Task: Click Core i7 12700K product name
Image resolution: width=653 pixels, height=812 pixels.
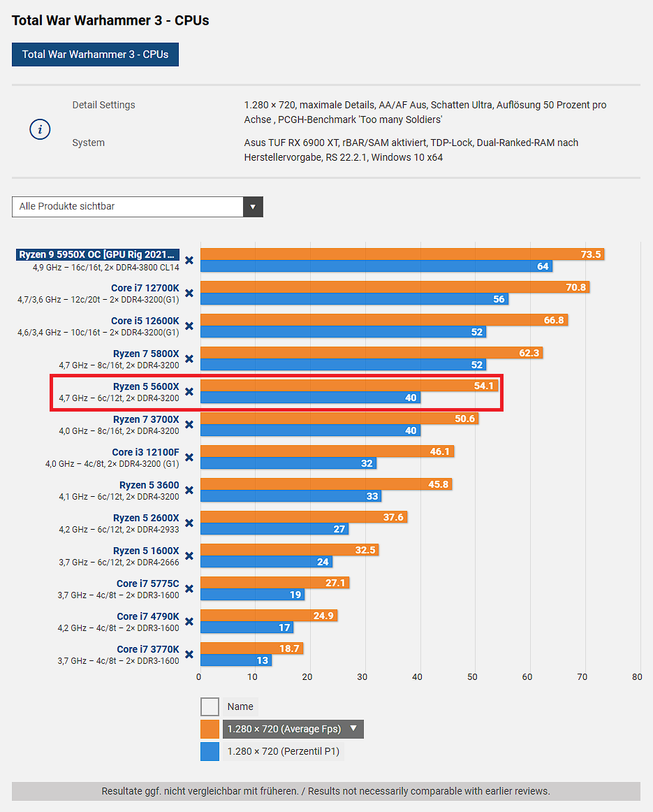Action: 145,288
